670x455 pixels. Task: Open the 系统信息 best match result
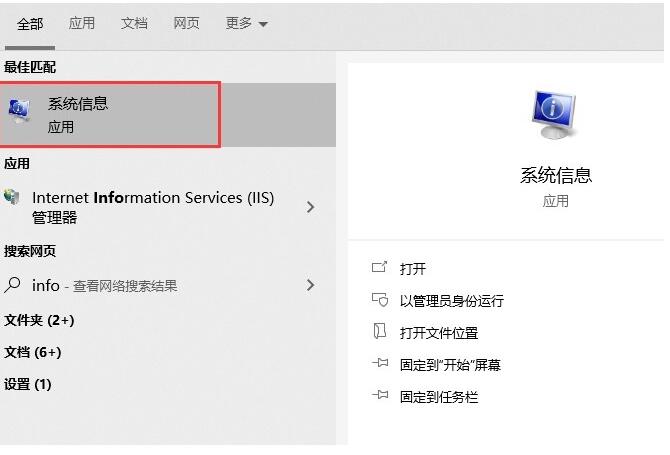[168, 114]
